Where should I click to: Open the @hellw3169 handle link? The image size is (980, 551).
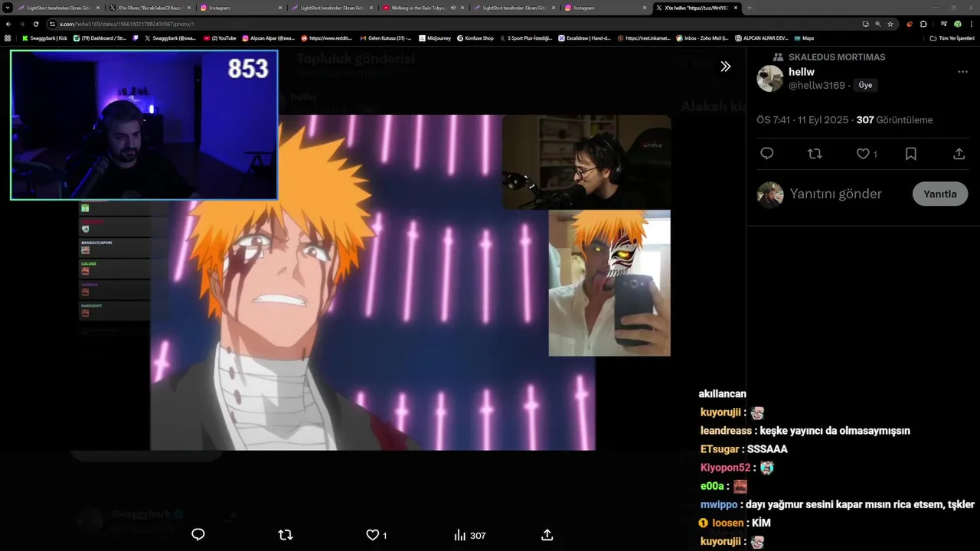click(x=817, y=86)
